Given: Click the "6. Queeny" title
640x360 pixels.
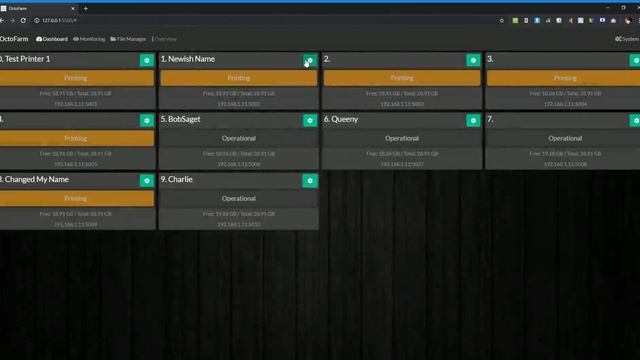Looking at the screenshot, I should 341,119.
